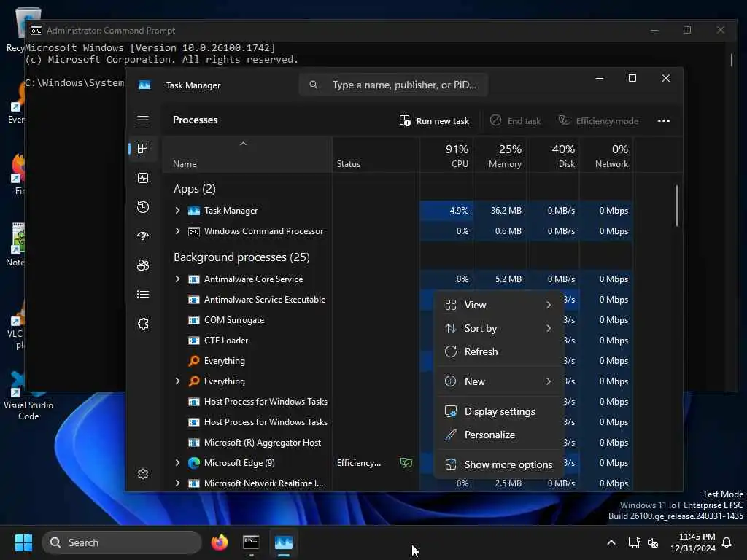Viewport: 747px width, 560px height.
Task: Click the Command Prompt title bar icon
Action: [36, 31]
